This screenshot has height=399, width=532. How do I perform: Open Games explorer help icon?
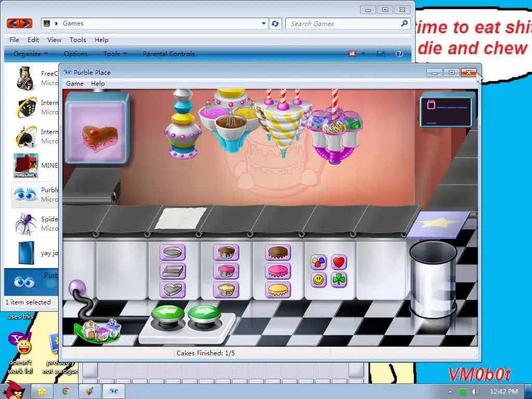400,54
